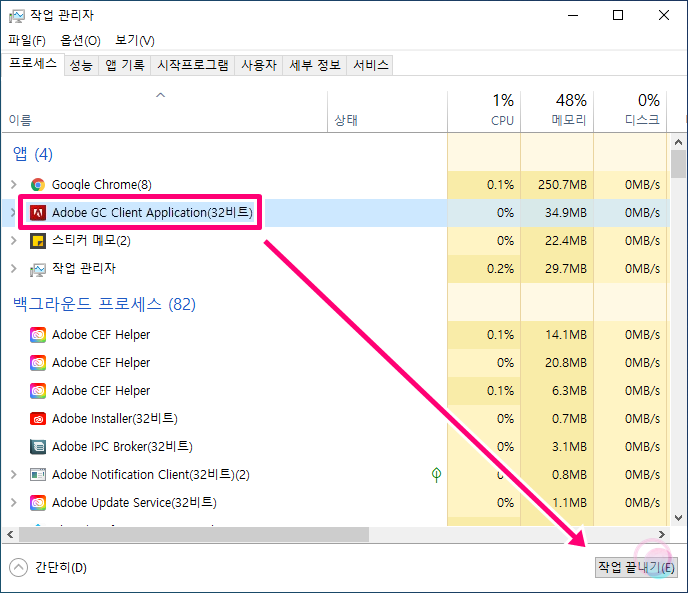Expand the Adobe Update Service(32비트) entry
The width and height of the screenshot is (688, 593).
pos(14,503)
